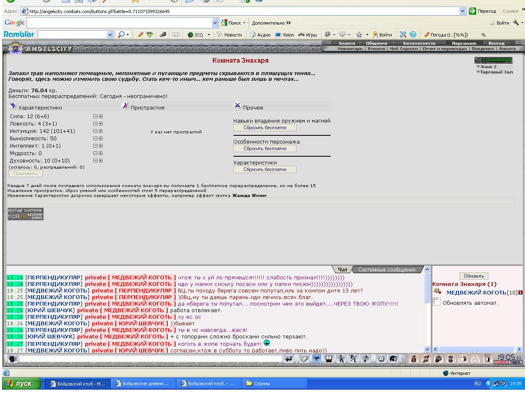Open the Rambler search box dropdown
Image resolution: width=525 pixels, height=420 pixels.
tap(110, 35)
